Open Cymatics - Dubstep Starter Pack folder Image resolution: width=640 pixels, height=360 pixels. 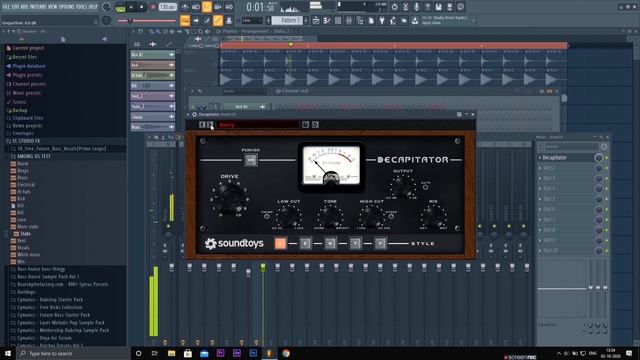coord(50,299)
